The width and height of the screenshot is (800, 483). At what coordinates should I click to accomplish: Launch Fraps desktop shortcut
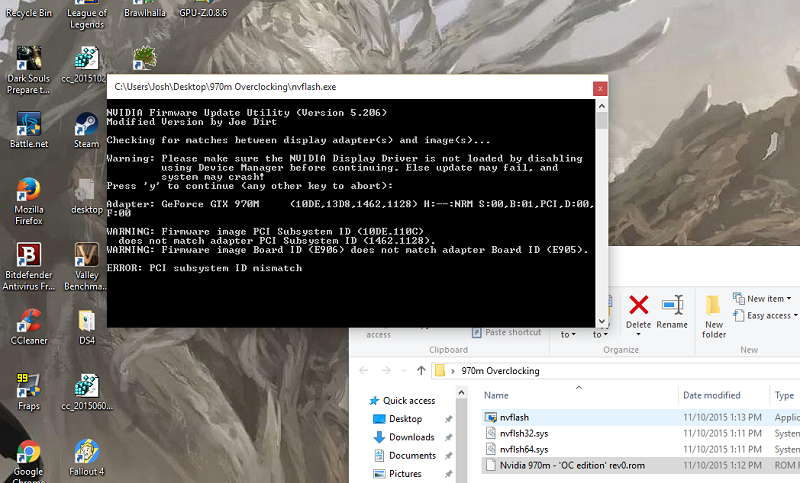(x=29, y=392)
